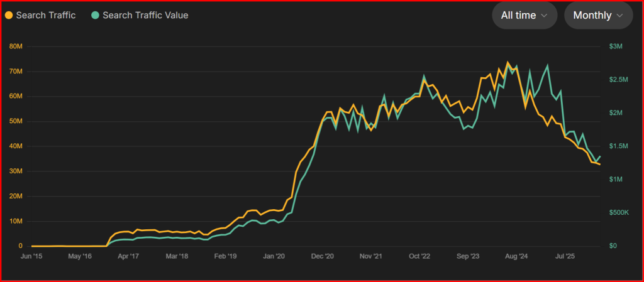Select the Dec '20 date marker
The image size is (644, 282).
pos(322,256)
